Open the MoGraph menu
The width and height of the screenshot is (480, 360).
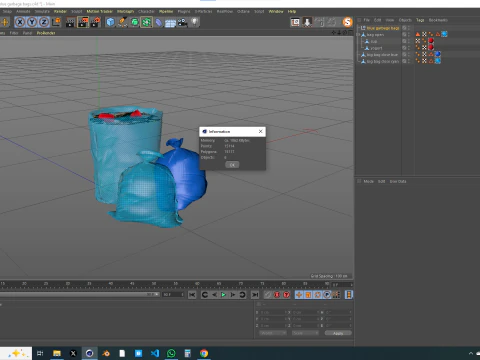(x=125, y=11)
